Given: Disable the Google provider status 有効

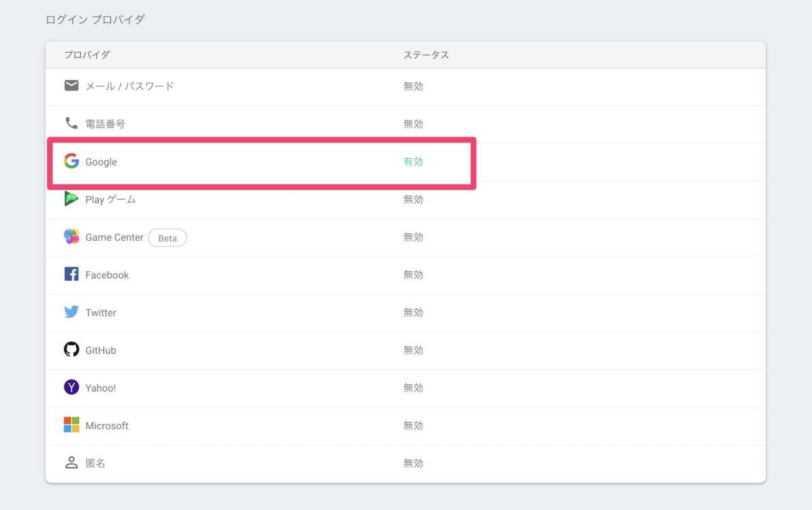Looking at the screenshot, I should coord(413,162).
